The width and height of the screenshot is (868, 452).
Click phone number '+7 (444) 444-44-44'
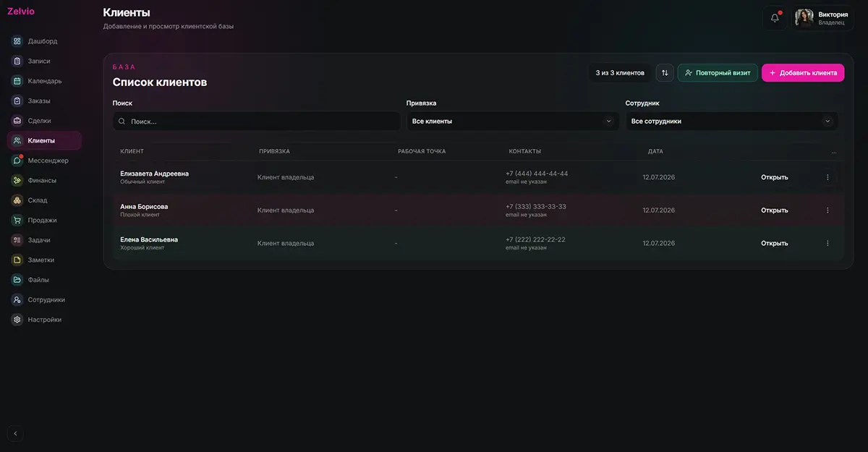pos(537,174)
